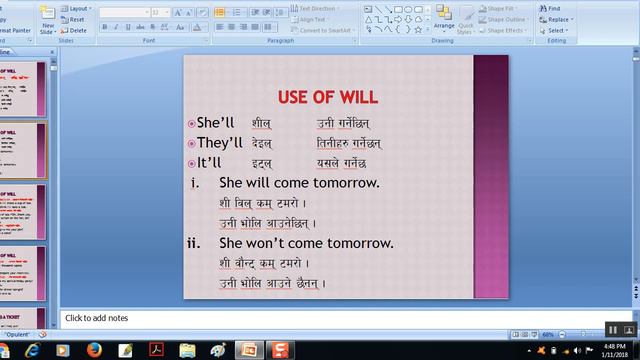Toggle Strikethrough formatting
The height and width of the screenshot is (360, 640).
click(x=140, y=27)
